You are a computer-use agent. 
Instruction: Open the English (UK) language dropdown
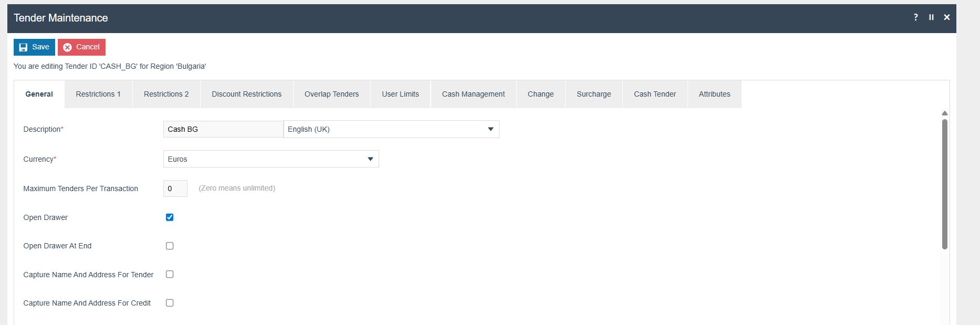[391, 129]
